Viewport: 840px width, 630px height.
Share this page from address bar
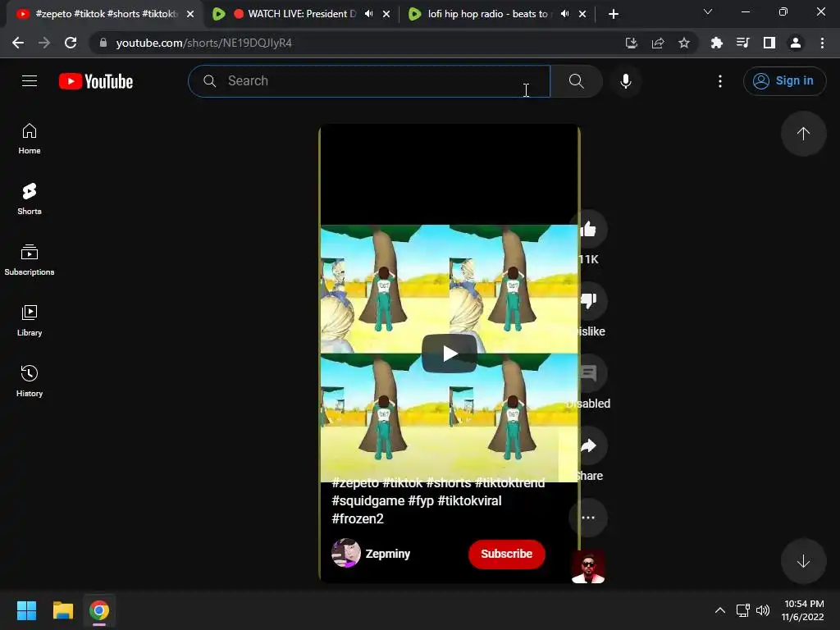tap(658, 43)
